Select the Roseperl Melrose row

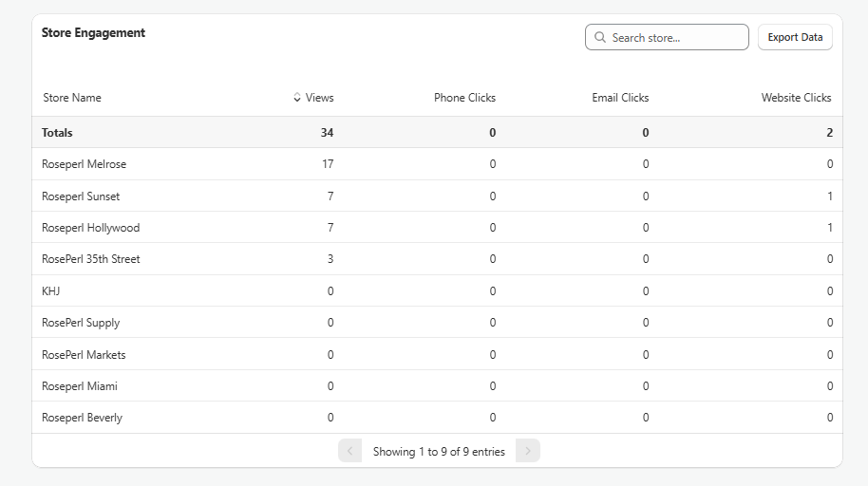coord(84,164)
